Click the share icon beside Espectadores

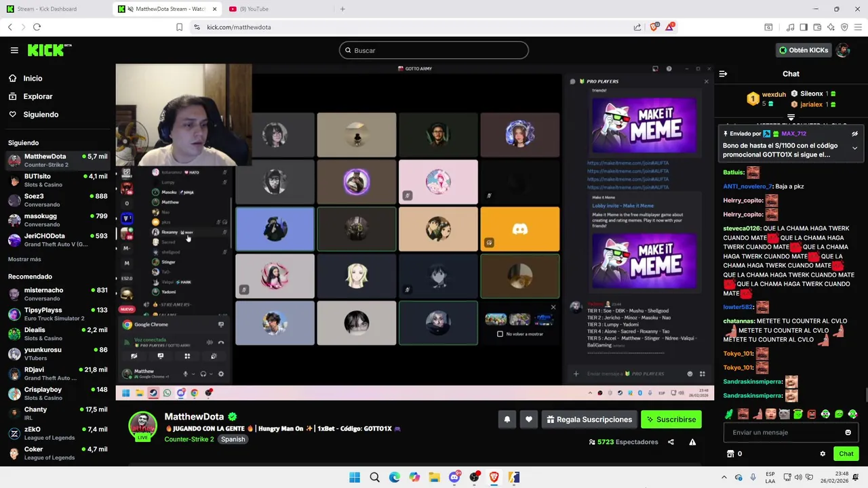point(671,442)
